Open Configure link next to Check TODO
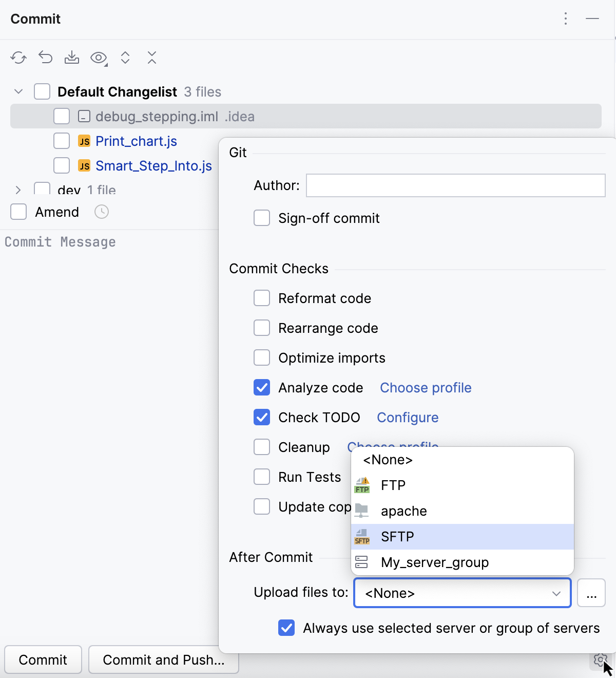The height and width of the screenshot is (678, 616). click(407, 417)
